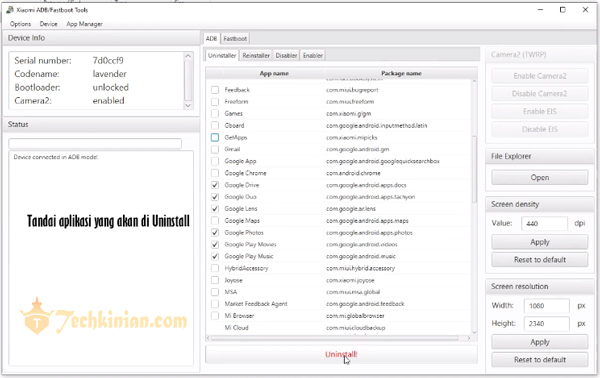The image size is (600, 378).
Task: Open the File Explorer
Action: coord(540,178)
